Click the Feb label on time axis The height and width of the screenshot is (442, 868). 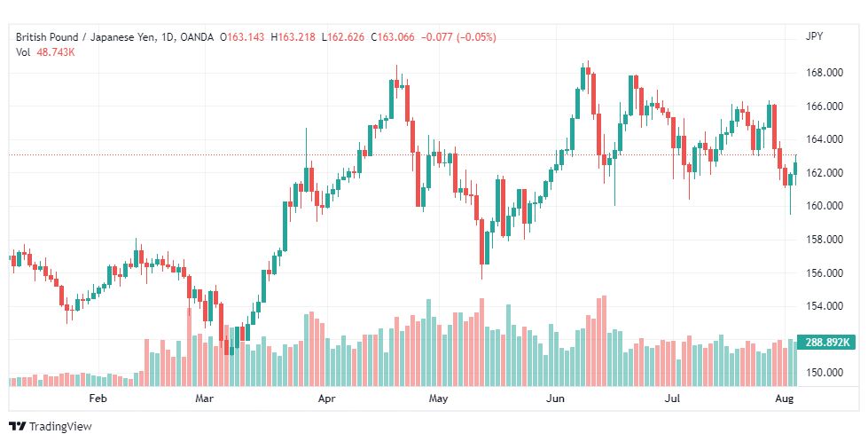click(x=97, y=399)
